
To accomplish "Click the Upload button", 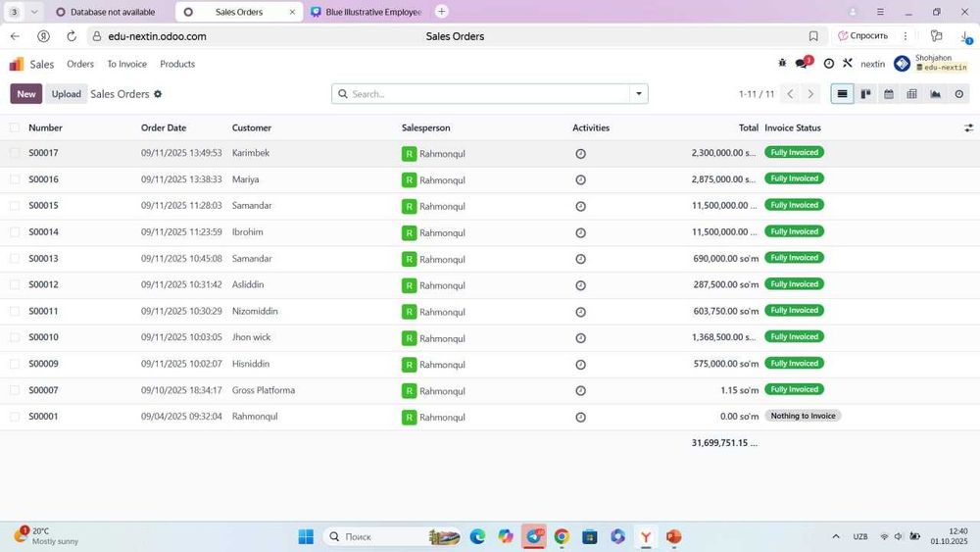I will tap(67, 94).
